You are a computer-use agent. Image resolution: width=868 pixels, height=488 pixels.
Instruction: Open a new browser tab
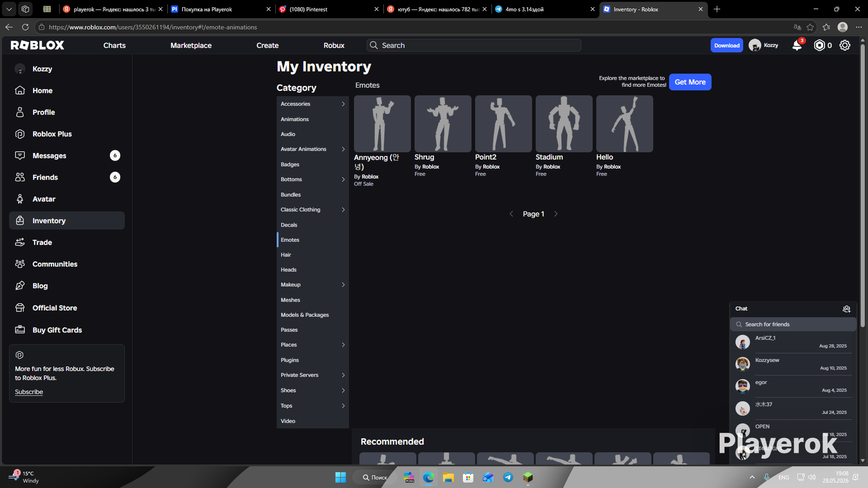point(717,9)
